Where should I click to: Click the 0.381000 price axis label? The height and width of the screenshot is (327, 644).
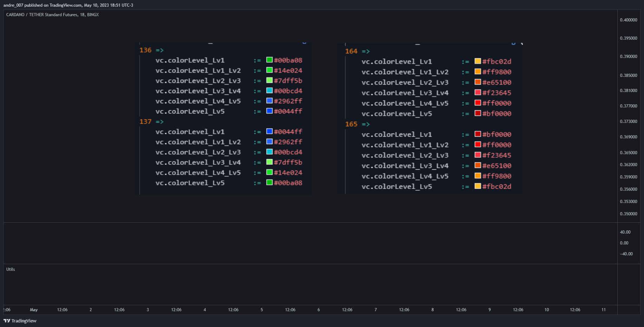(x=629, y=91)
